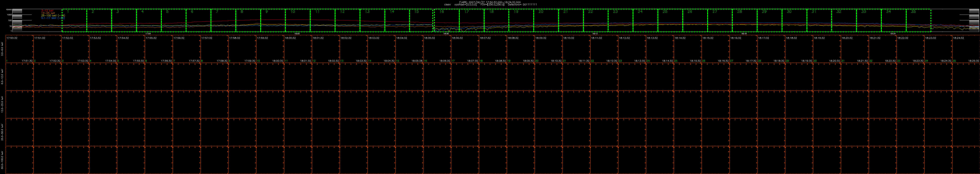Select interval 1 box in the light curve
This screenshot has height=174, width=980.
click(x=74, y=21)
